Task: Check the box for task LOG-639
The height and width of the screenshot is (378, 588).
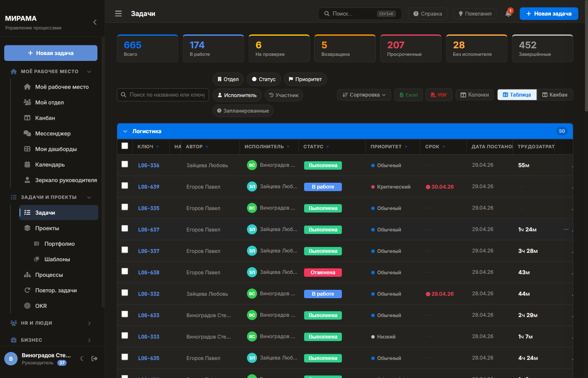Action: coord(125,186)
